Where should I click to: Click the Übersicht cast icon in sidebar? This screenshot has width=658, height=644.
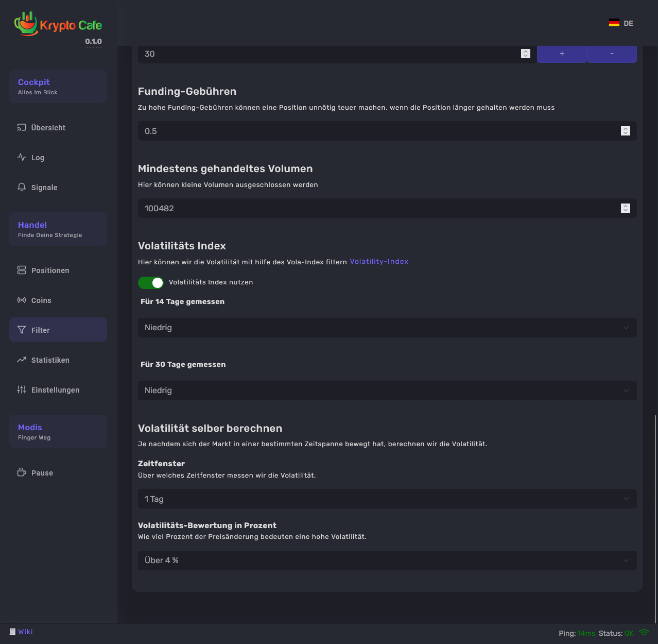click(22, 128)
